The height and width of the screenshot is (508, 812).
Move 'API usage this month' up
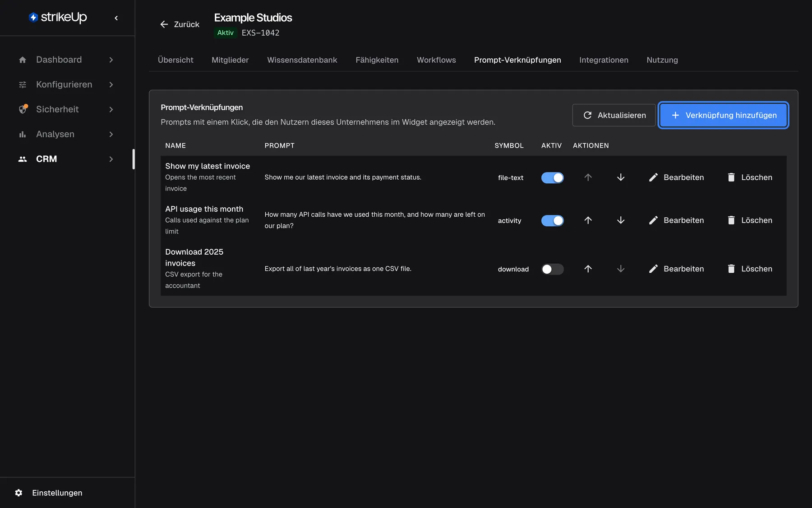tap(588, 220)
